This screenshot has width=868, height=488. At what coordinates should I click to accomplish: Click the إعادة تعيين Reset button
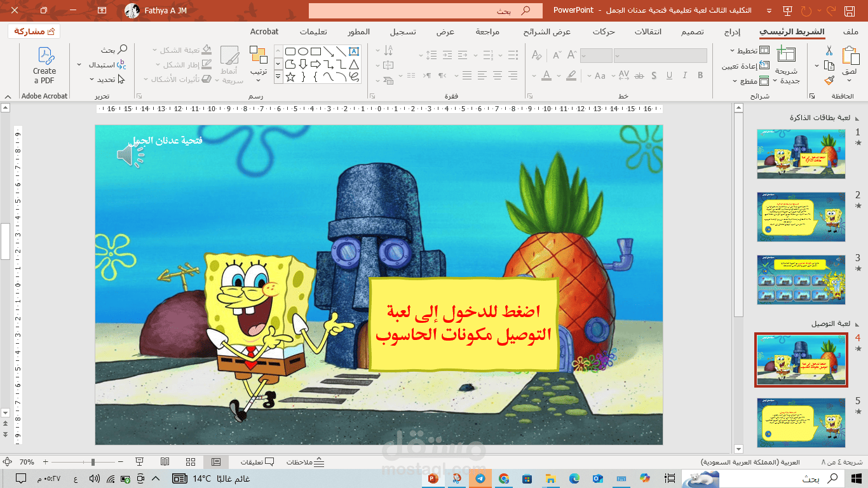[745, 66]
